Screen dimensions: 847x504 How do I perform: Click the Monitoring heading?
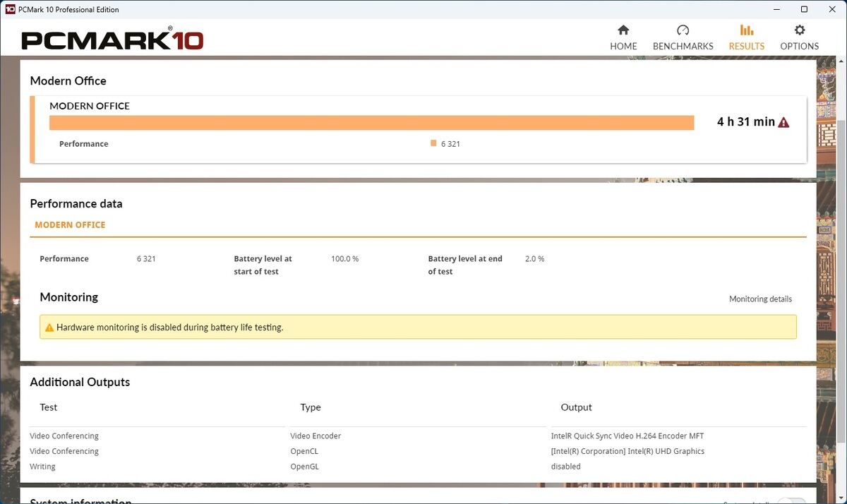(x=68, y=297)
